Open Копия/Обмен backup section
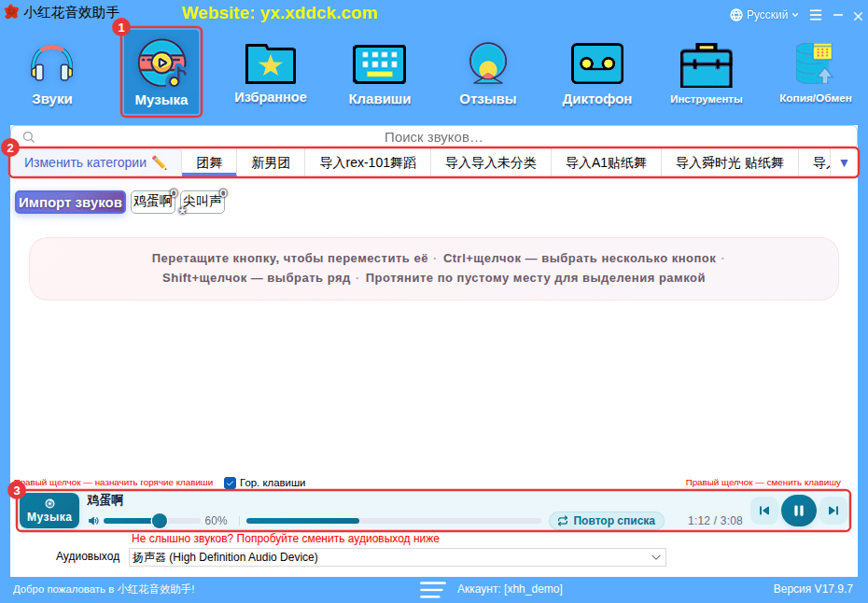 click(x=816, y=75)
